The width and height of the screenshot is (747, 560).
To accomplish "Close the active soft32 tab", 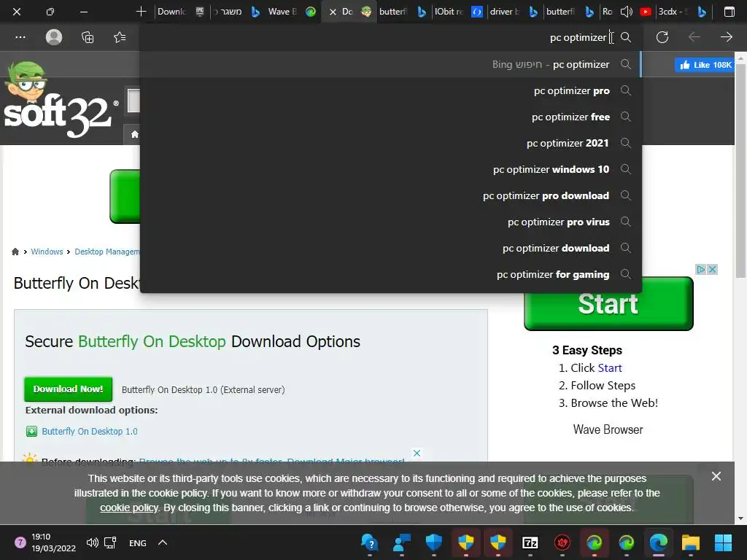I will (333, 12).
